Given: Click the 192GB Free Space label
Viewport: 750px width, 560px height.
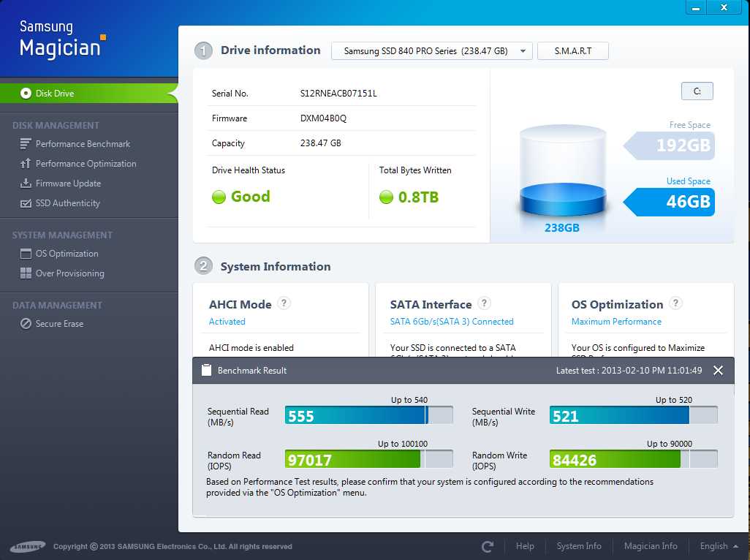Looking at the screenshot, I should (x=670, y=145).
